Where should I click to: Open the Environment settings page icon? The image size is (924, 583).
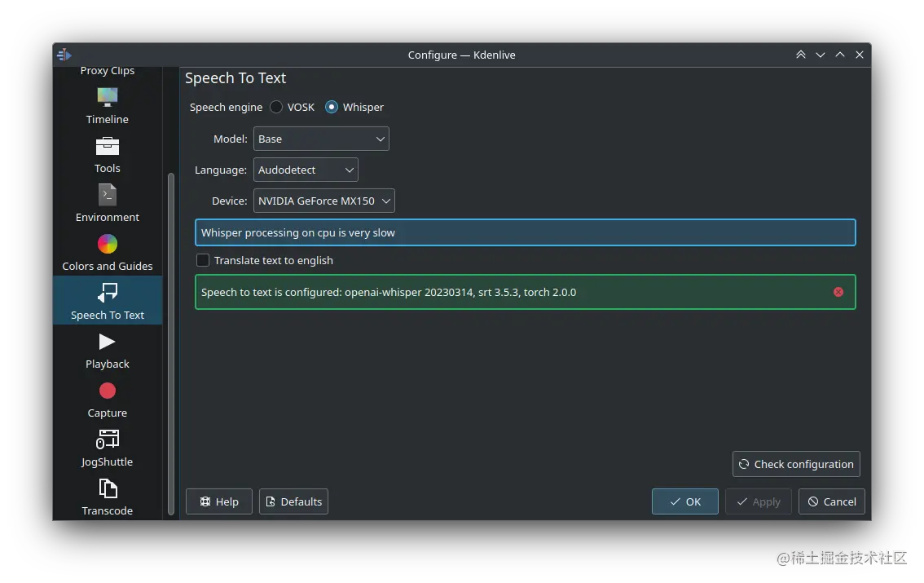(108, 195)
